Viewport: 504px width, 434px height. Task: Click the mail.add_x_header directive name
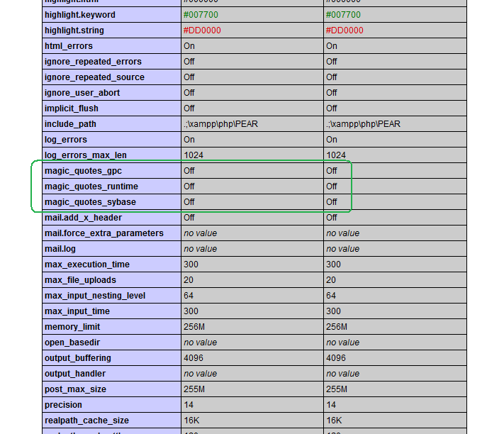click(83, 218)
